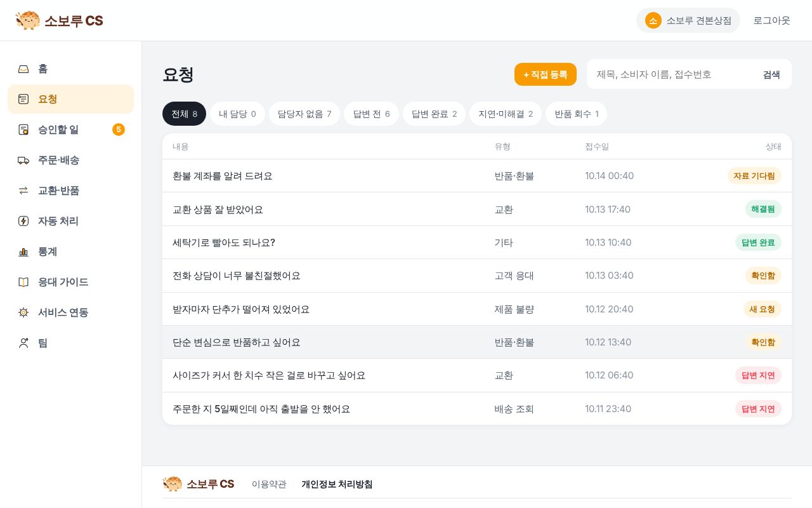Open 개인정보 처리방침 footer link
Screen dimensions: 812x508
pyautogui.click(x=337, y=484)
